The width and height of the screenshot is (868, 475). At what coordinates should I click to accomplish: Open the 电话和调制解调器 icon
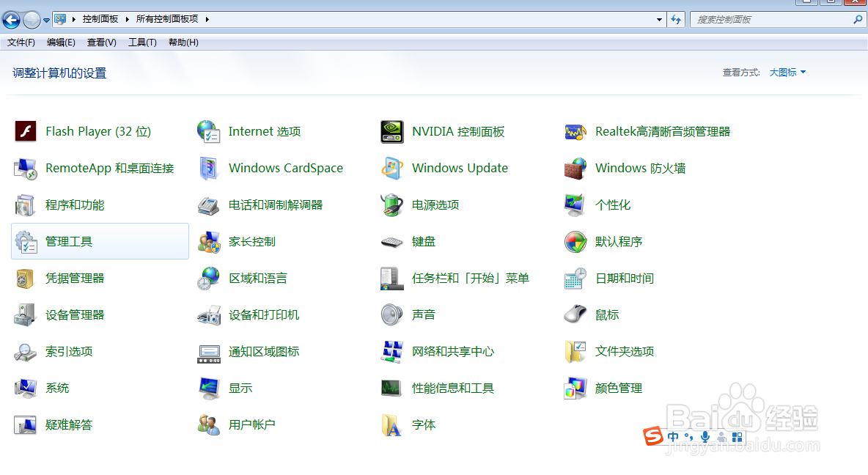[209, 205]
